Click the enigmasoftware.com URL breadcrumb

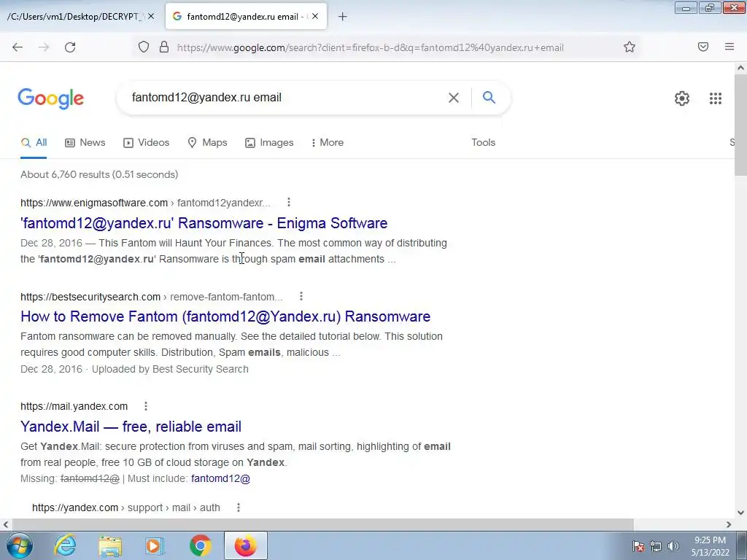click(x=145, y=203)
